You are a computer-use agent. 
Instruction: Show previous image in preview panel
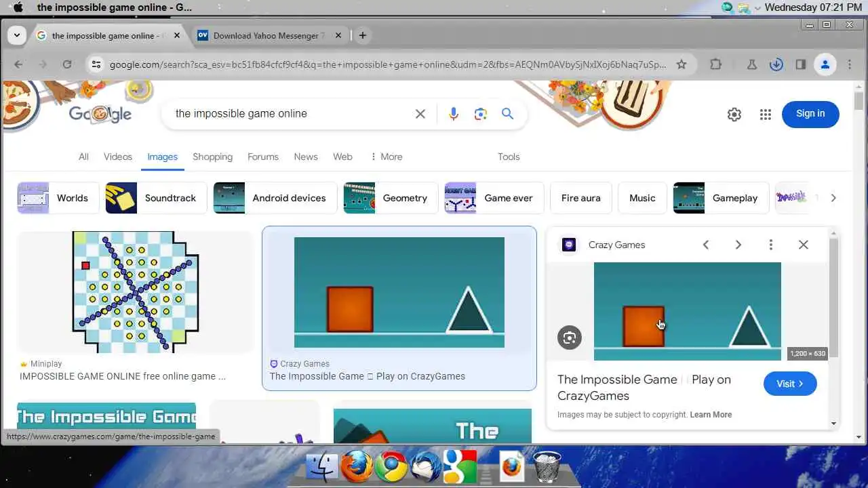coord(706,245)
